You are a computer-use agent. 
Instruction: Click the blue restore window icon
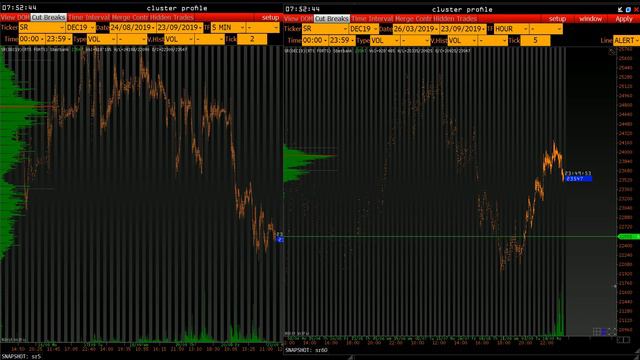pos(628,9)
